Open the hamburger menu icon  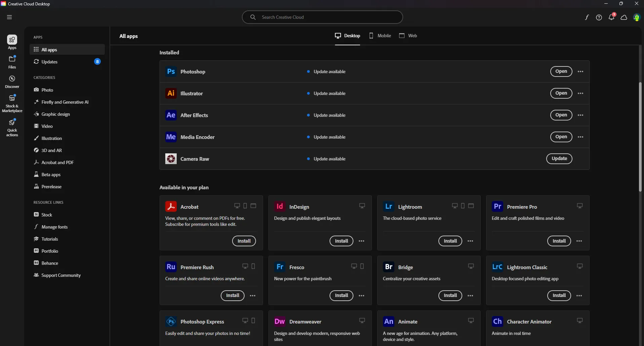tap(9, 17)
